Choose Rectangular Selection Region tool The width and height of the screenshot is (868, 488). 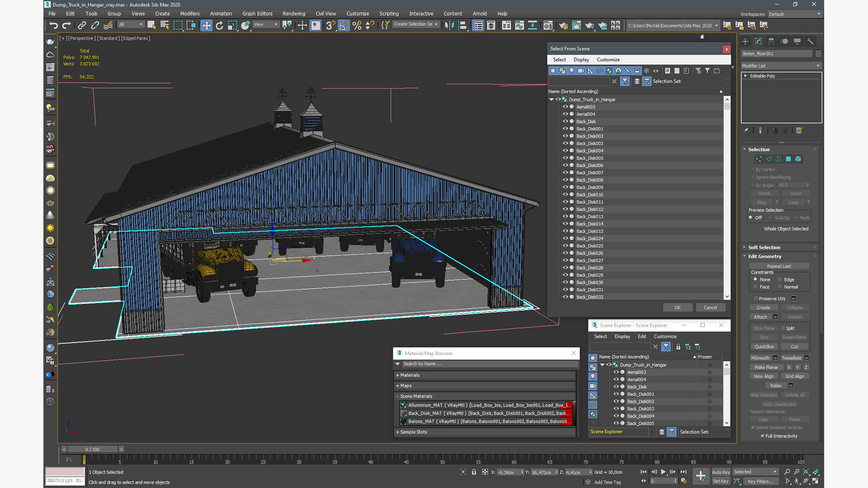(178, 25)
